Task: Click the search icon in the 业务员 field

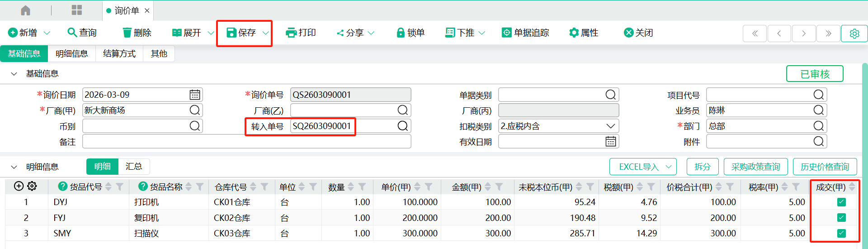Action: point(818,110)
